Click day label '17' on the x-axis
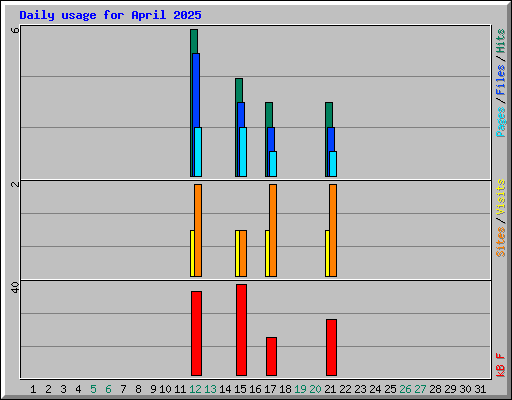Image resolution: width=512 pixels, height=400 pixels. (x=270, y=389)
